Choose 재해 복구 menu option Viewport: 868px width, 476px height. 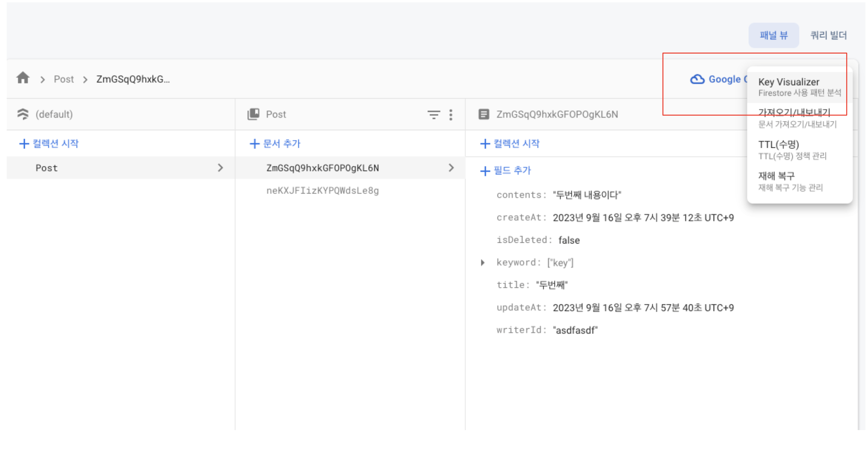pyautogui.click(x=790, y=181)
